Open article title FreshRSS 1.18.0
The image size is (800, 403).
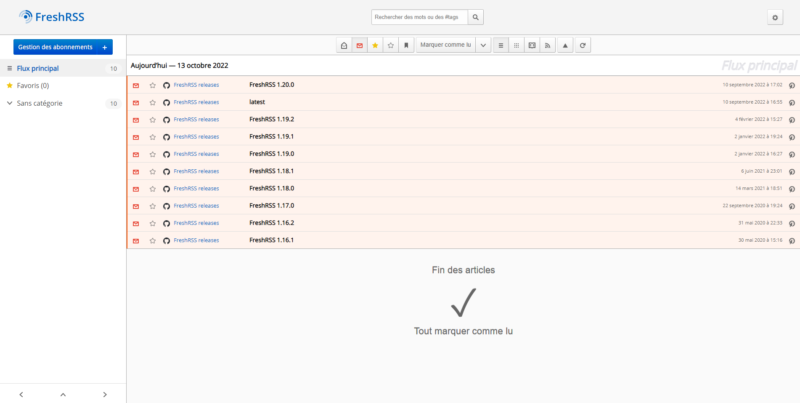click(271, 188)
